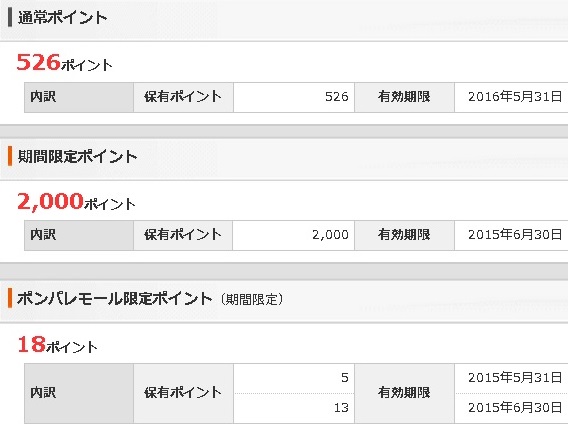Select the 2015年5月31日 expiry date

pyautogui.click(x=515, y=378)
